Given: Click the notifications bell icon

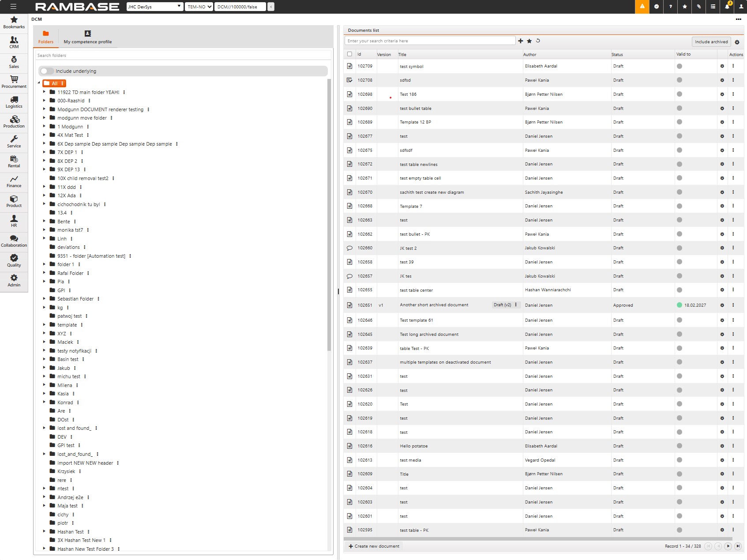Looking at the screenshot, I should click(x=727, y=7).
